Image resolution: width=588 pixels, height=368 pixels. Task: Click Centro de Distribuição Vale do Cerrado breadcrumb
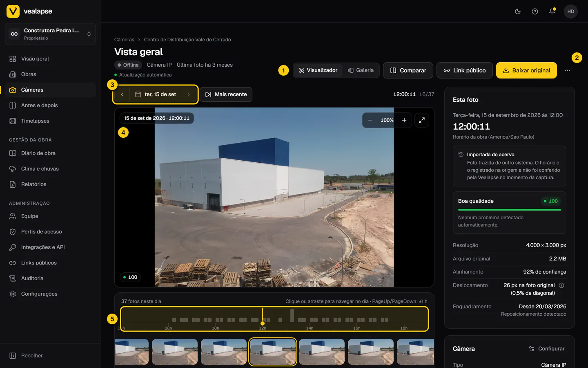pos(187,40)
